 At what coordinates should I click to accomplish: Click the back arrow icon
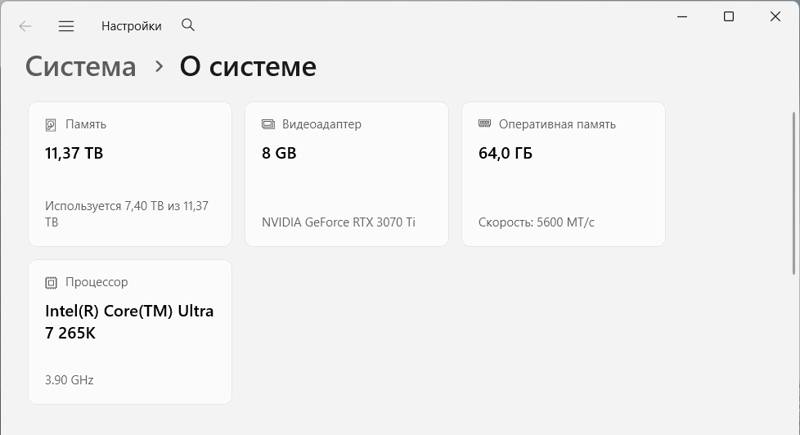tap(26, 27)
